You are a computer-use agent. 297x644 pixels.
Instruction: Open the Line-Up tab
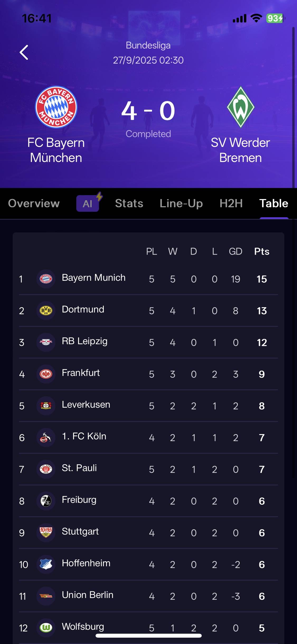(181, 203)
